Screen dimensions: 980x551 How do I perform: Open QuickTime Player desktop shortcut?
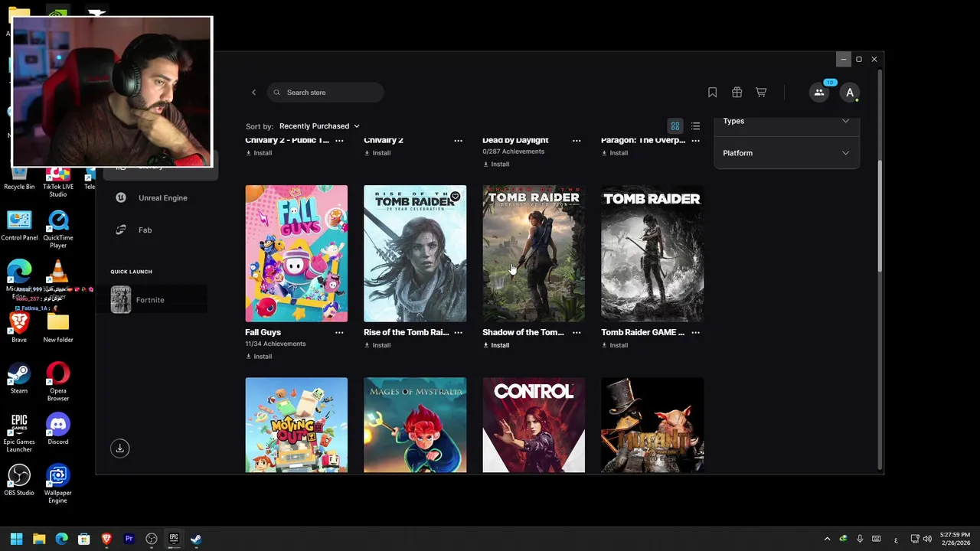pyautogui.click(x=58, y=230)
